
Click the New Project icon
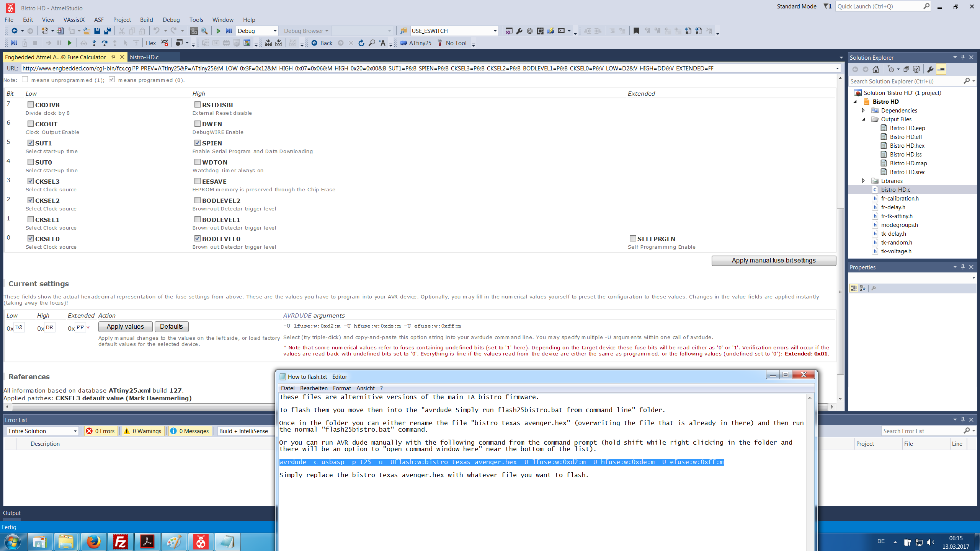(45, 31)
